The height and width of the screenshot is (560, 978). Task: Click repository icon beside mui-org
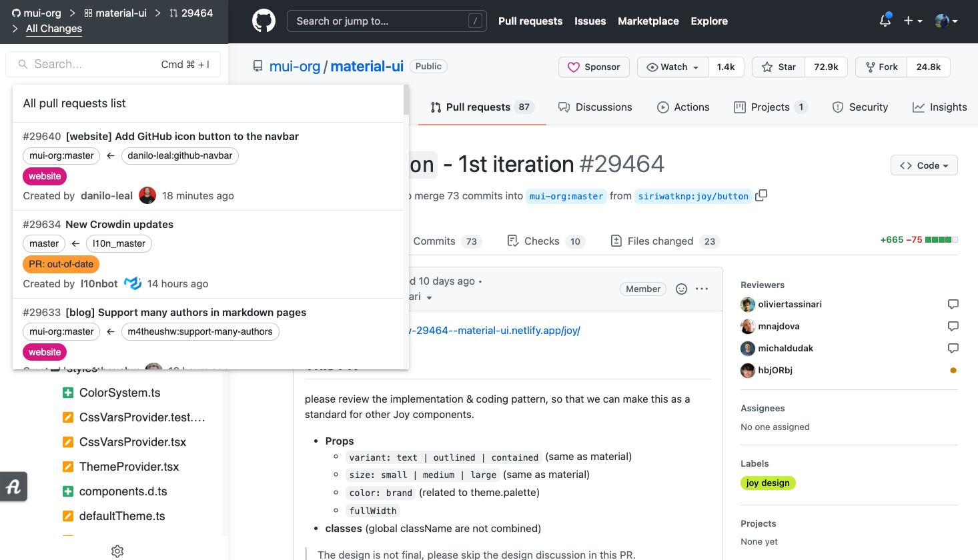(x=258, y=66)
